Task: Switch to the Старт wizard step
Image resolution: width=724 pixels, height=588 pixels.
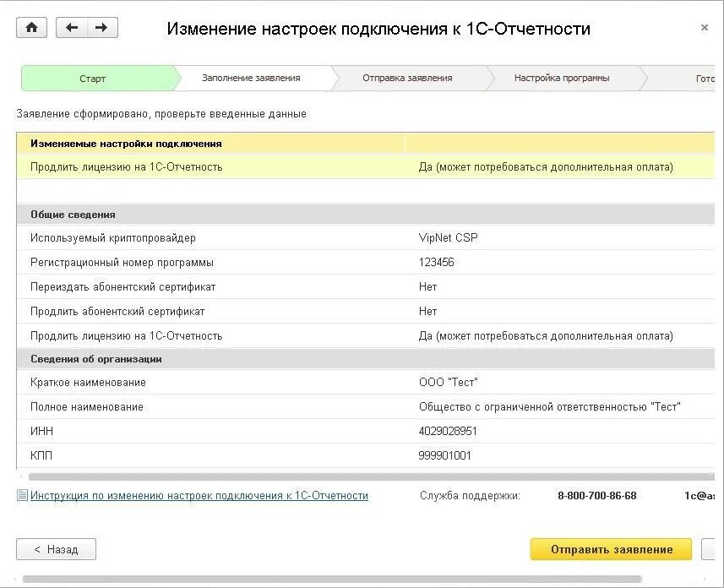Action: (93, 78)
